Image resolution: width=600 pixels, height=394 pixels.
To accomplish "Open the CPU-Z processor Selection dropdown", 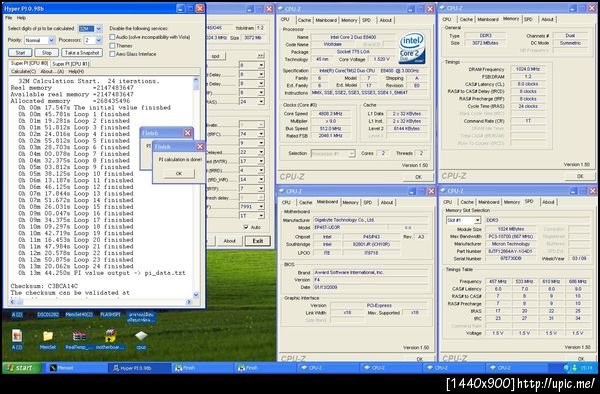I will click(x=333, y=153).
